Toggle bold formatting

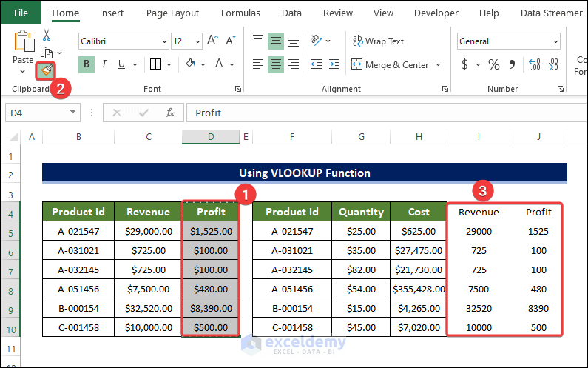(87, 64)
